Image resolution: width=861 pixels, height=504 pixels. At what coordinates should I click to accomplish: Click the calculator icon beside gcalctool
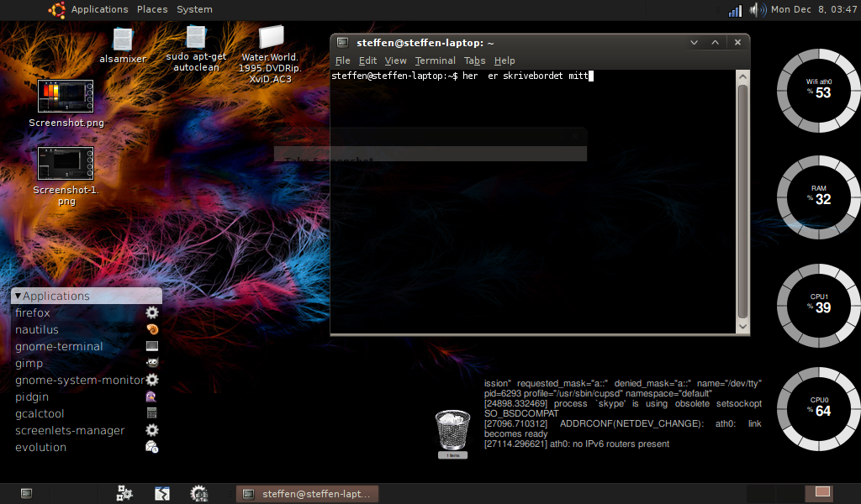(152, 413)
